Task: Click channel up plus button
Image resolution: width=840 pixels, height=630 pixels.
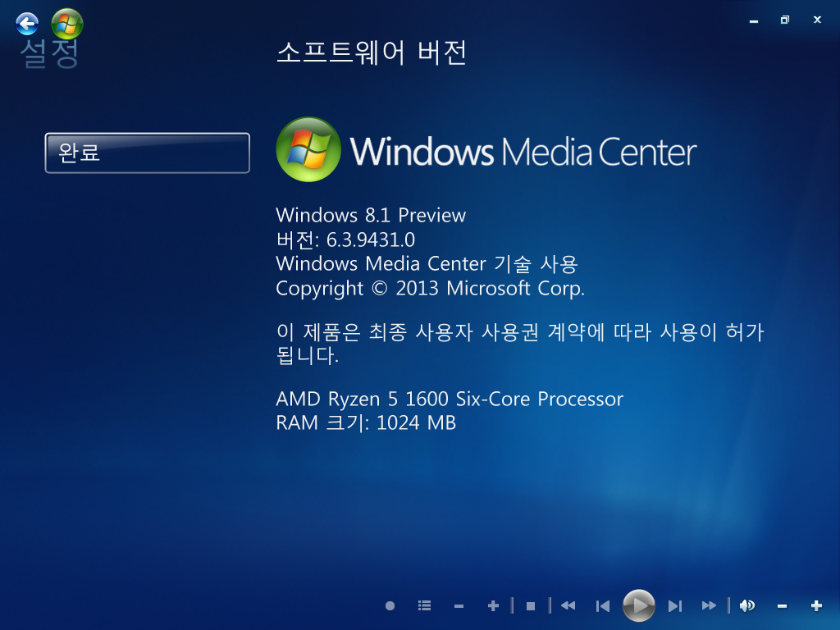Action: [493, 606]
